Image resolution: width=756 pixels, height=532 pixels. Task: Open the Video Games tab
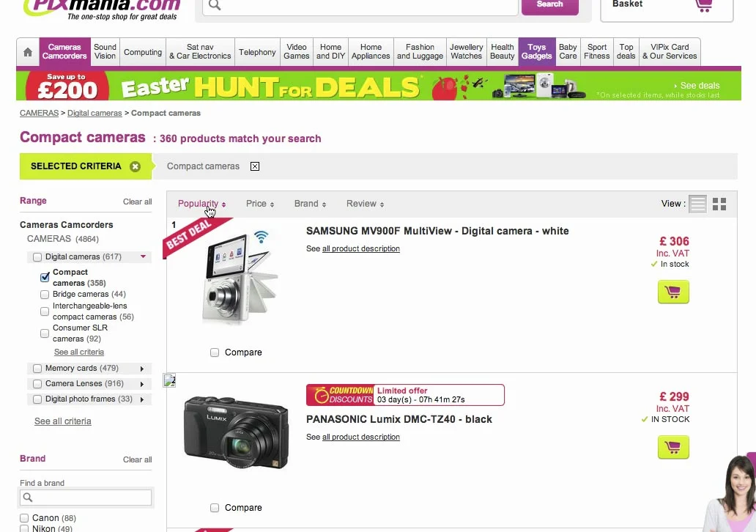[x=297, y=51]
